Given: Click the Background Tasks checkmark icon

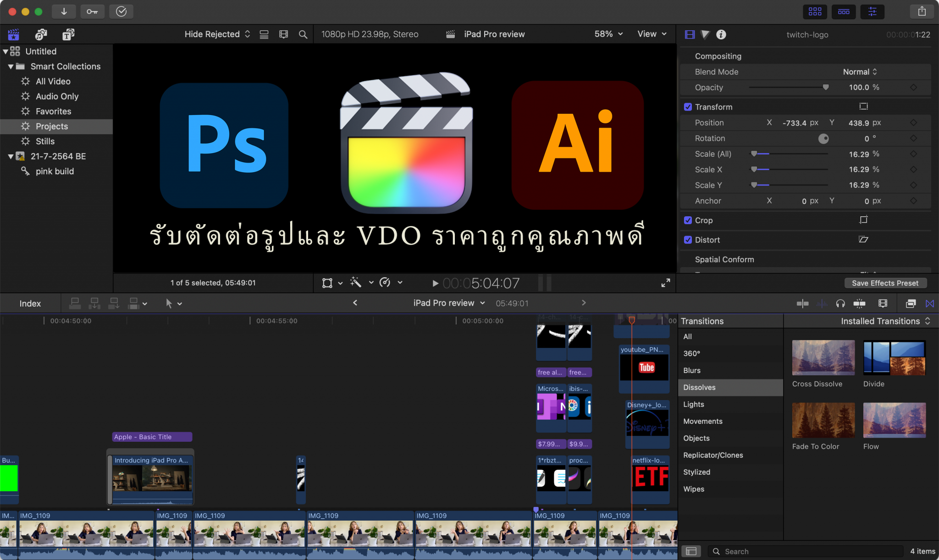Looking at the screenshot, I should tap(121, 11).
